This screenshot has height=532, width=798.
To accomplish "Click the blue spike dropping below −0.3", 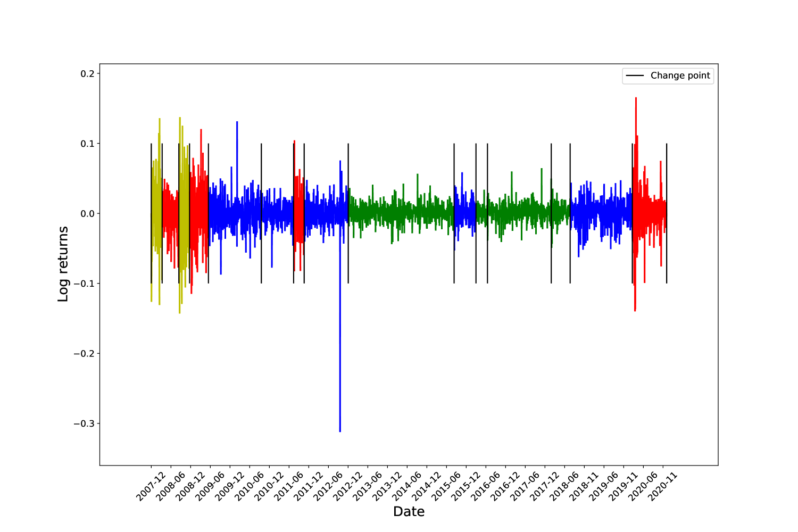I will coord(340,330).
